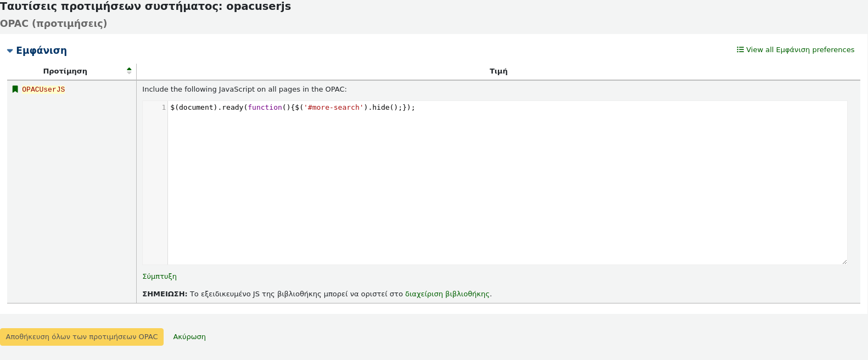Collapse the Εμφάνιση section triangle
Screen dimensions: 868x360
(x=10, y=51)
